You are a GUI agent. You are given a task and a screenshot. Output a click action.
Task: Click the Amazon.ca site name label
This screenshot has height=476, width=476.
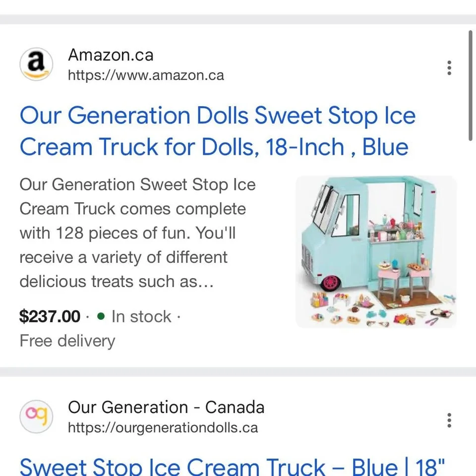[x=111, y=55]
